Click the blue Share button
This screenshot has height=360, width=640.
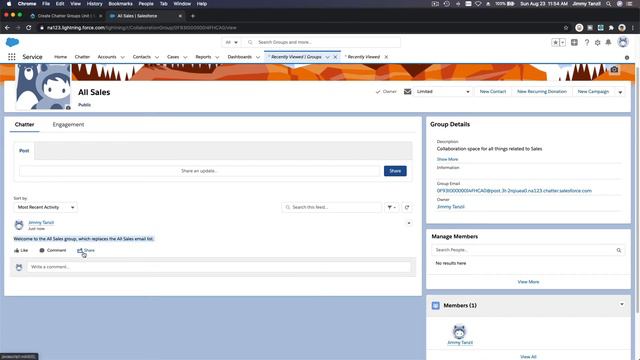(x=395, y=171)
